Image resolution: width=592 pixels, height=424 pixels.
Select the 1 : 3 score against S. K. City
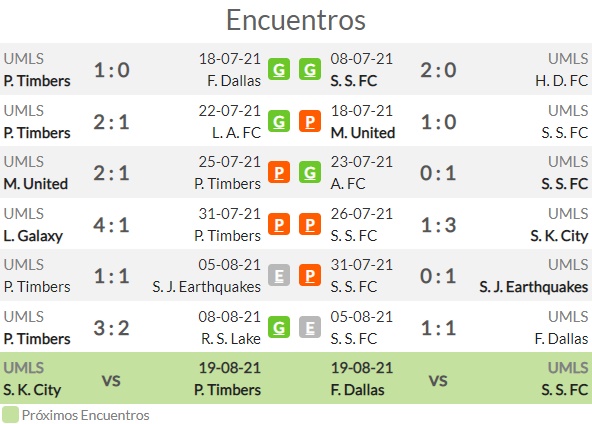pyautogui.click(x=438, y=225)
